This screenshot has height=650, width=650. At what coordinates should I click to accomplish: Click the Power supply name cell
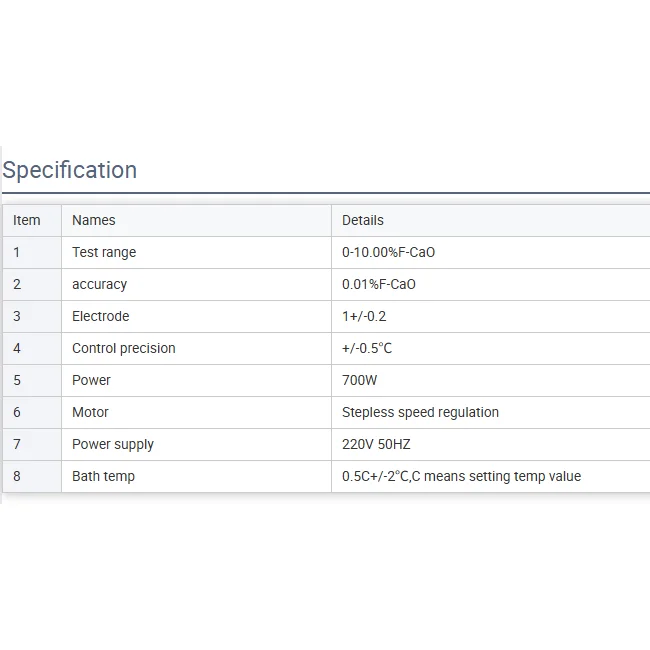pyautogui.click(x=113, y=444)
